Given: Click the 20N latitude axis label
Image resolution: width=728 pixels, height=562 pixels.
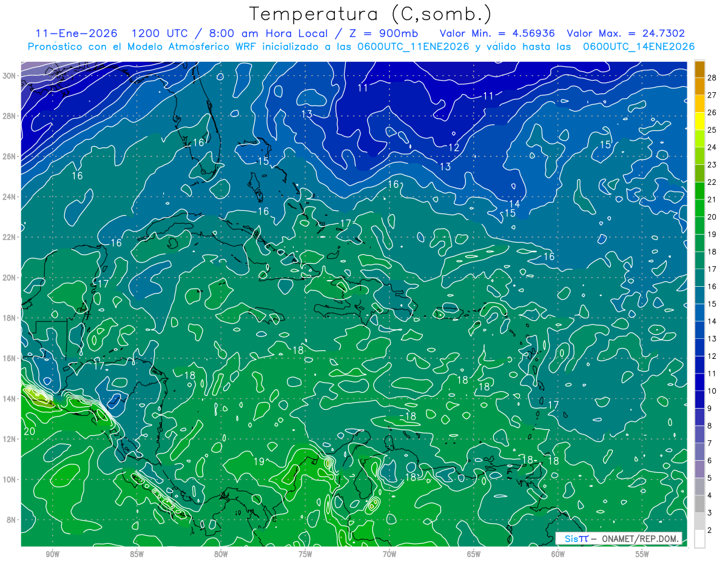Looking at the screenshot, I should tap(10, 278).
